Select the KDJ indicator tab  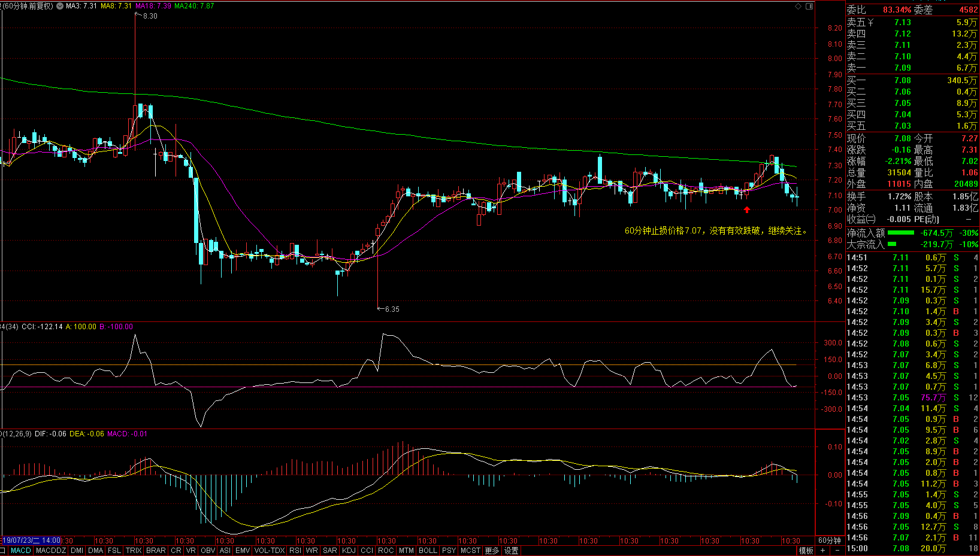[x=349, y=551]
